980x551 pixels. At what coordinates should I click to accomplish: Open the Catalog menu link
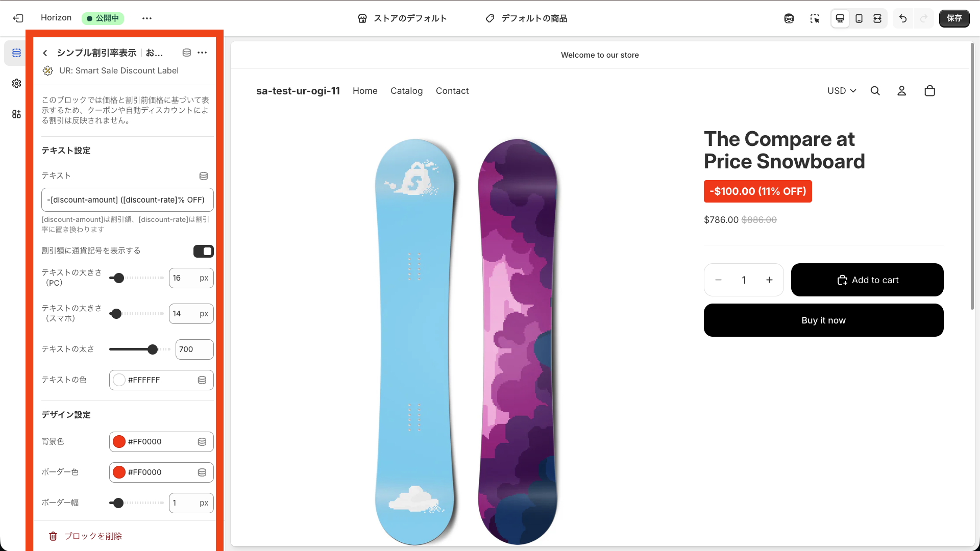406,91
